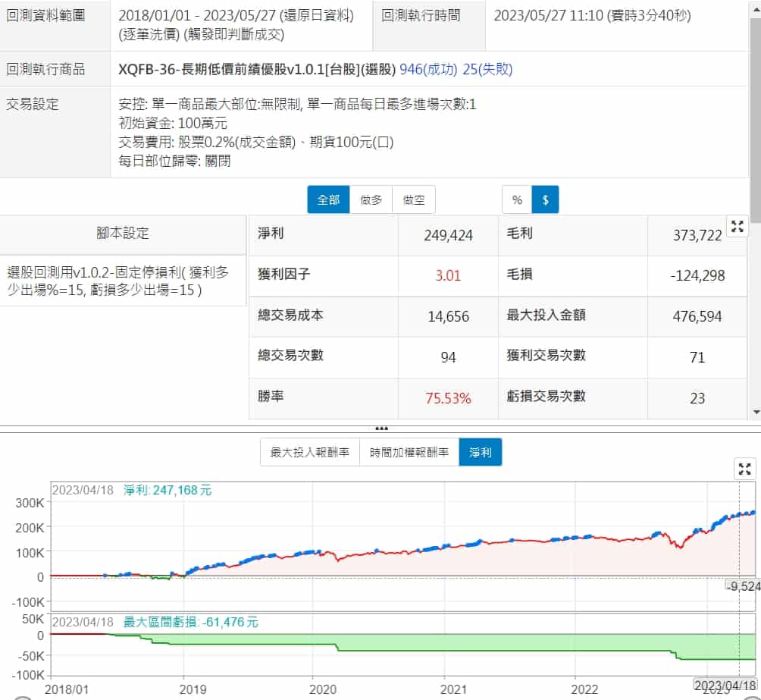
Task: Select the 選股回測用v1.0.2 script settings row
Action: coord(123,280)
